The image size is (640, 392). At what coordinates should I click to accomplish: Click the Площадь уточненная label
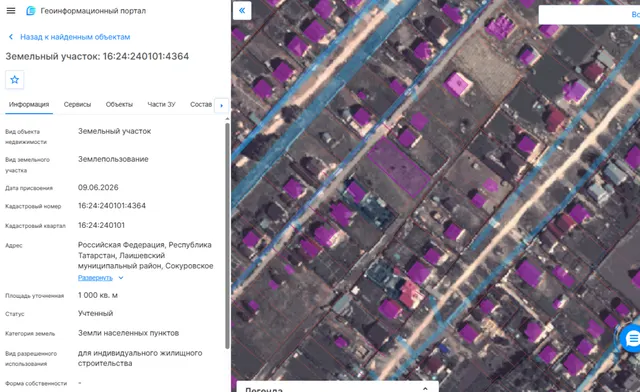(x=34, y=296)
